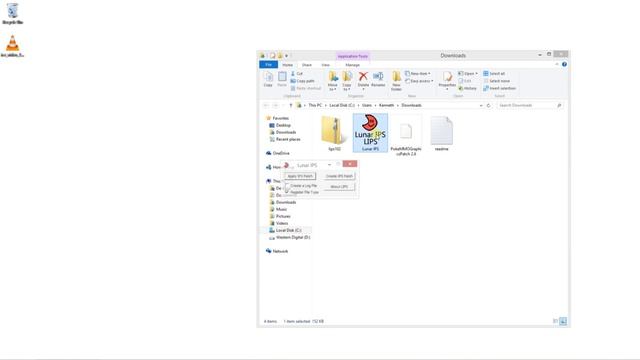The height and width of the screenshot is (360, 640).
Task: Click Cut in the Clipboard group
Action: pyautogui.click(x=297, y=73)
